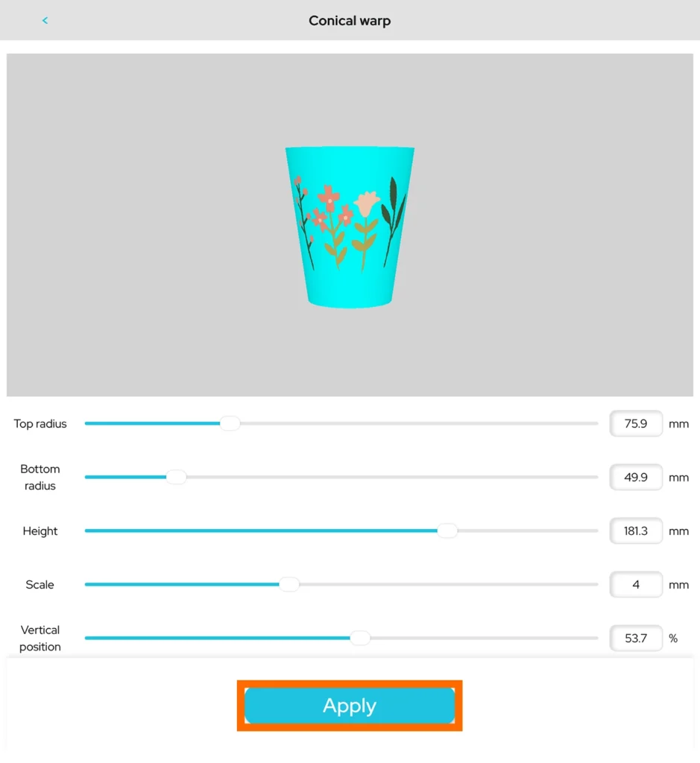
Task: Click the Scale slider handle
Action: [289, 584]
